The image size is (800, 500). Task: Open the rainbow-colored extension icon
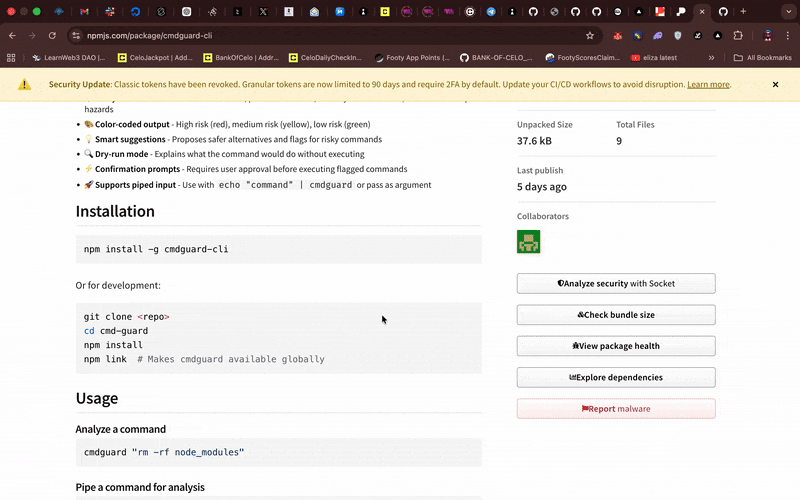pyautogui.click(x=637, y=35)
